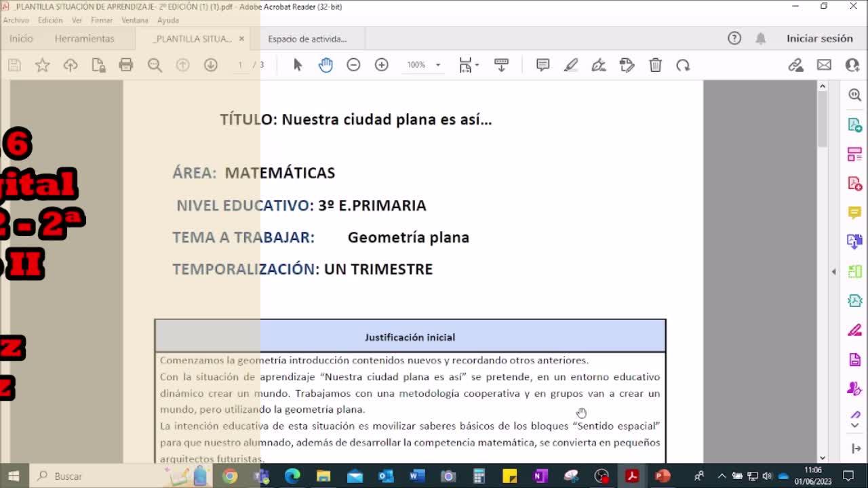Screen dimensions: 868x488
Task: Click the 'Justificación inicial' table header
Action: [410, 337]
